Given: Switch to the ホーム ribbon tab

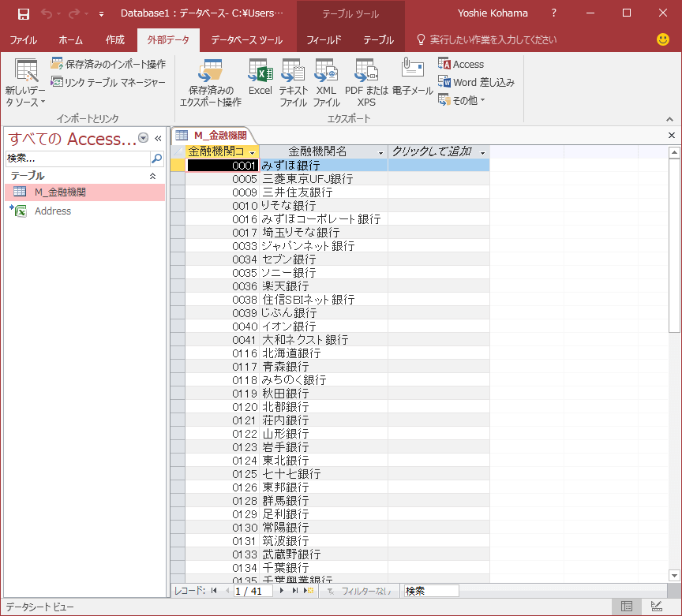Looking at the screenshot, I should pyautogui.click(x=70, y=40).
